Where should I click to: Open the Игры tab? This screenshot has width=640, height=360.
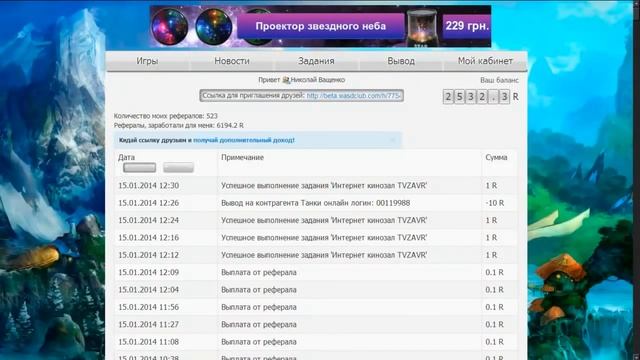tap(147, 61)
